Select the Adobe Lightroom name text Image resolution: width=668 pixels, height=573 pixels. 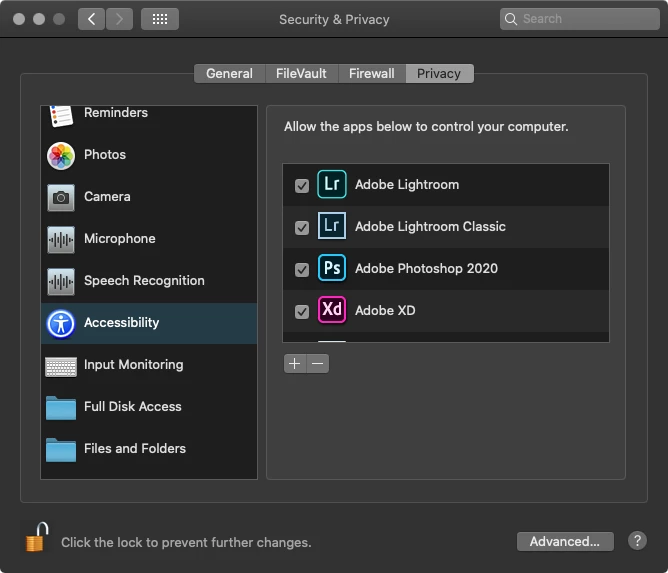coord(407,184)
